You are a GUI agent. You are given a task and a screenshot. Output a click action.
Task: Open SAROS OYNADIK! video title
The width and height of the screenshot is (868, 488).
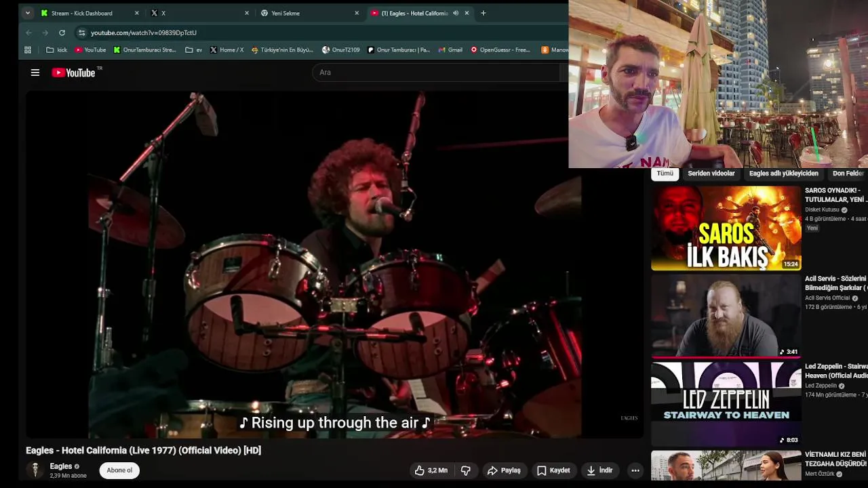click(x=836, y=195)
